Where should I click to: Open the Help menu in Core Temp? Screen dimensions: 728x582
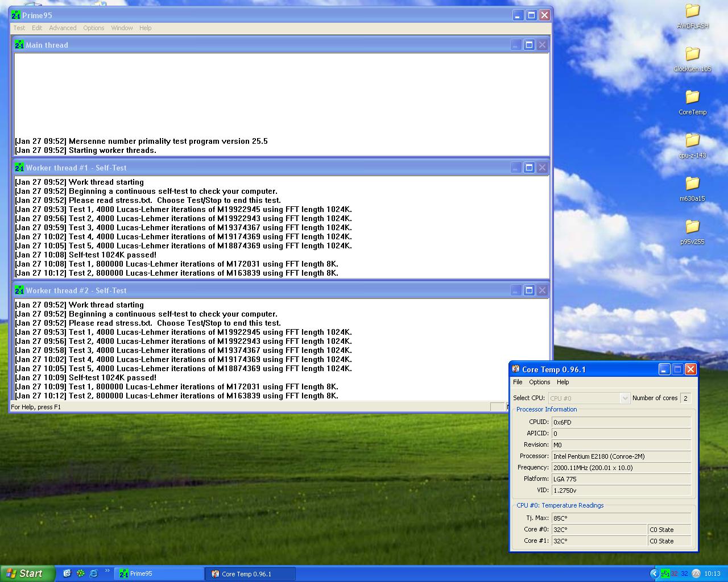(563, 382)
